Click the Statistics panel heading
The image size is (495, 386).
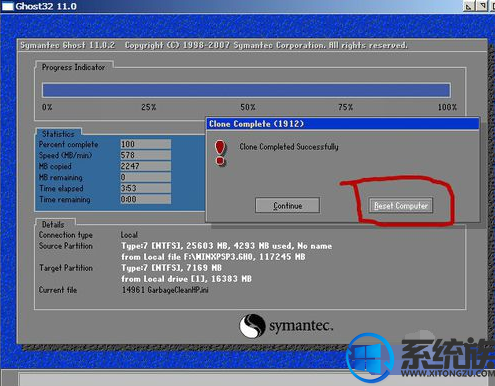point(58,134)
